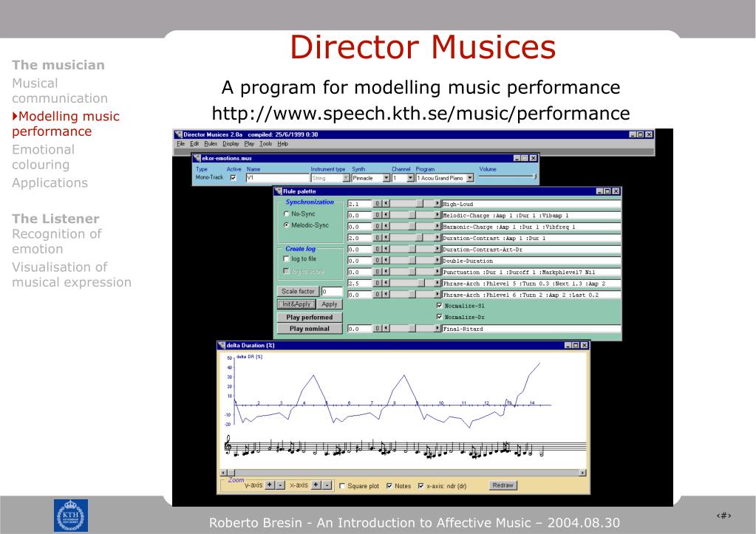
Task: Reset Punctuation rule with its 0 button
Action: coord(378,272)
